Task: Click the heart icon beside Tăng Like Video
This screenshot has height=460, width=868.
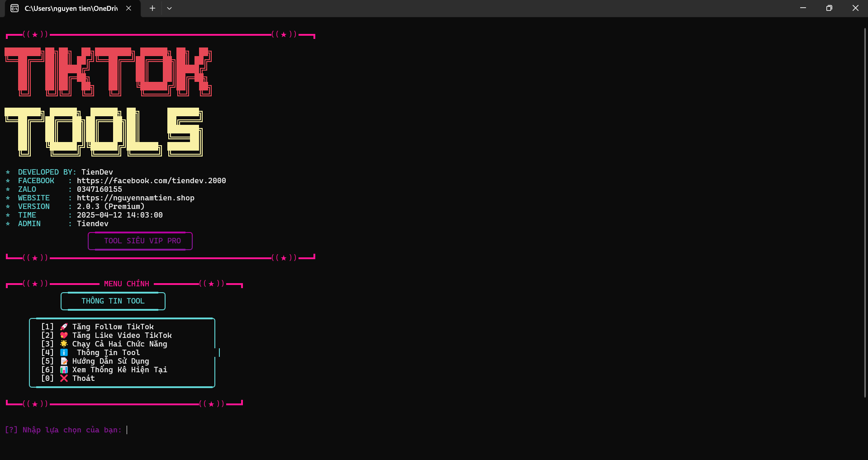Action: (64, 335)
